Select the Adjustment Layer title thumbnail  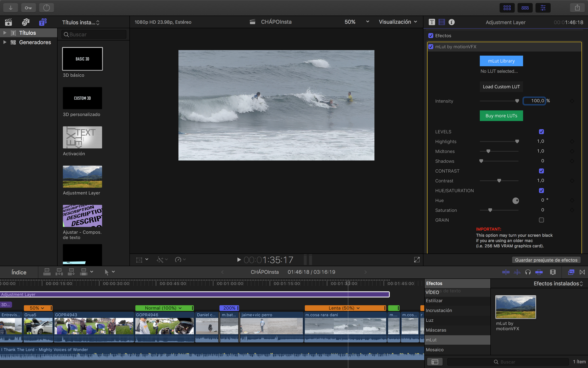[x=82, y=177]
